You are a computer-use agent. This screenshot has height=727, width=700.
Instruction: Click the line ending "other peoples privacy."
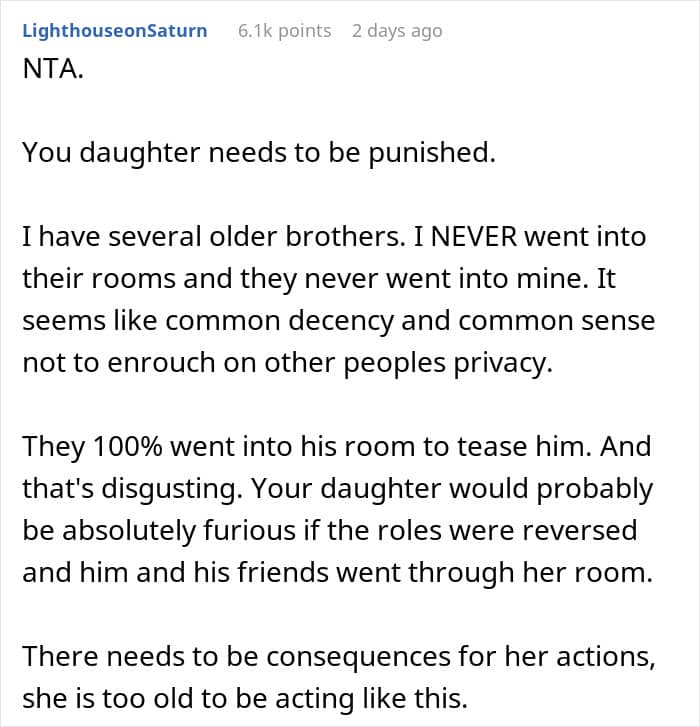pyautogui.click(x=288, y=363)
